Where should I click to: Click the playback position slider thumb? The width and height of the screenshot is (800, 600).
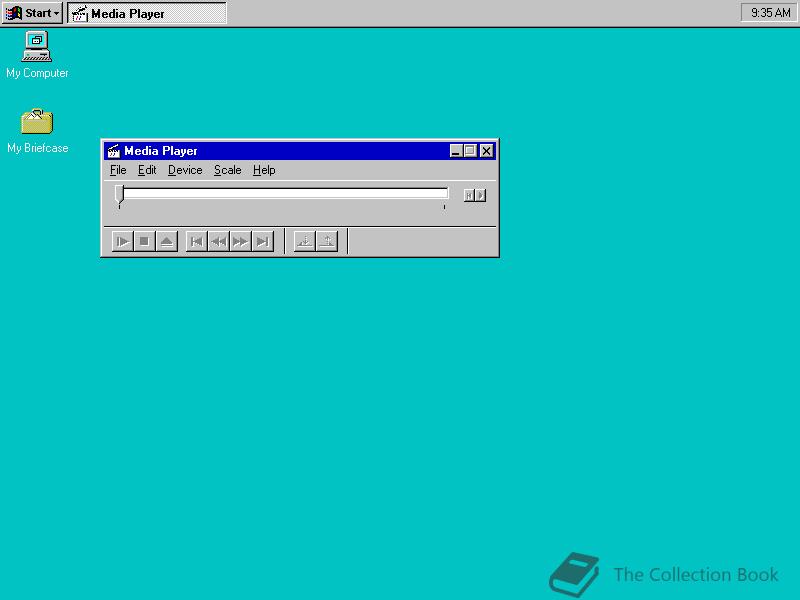(x=119, y=195)
